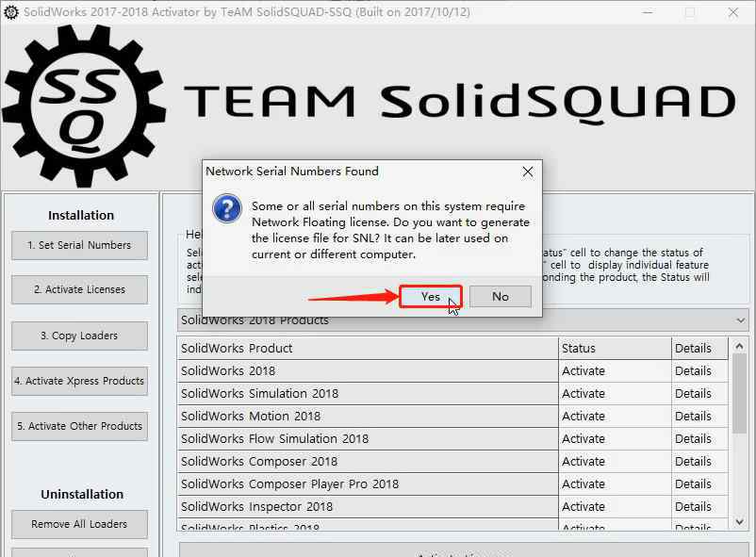Select 4. Activate Xpress Products
This screenshot has height=557, width=756.
click(x=79, y=381)
